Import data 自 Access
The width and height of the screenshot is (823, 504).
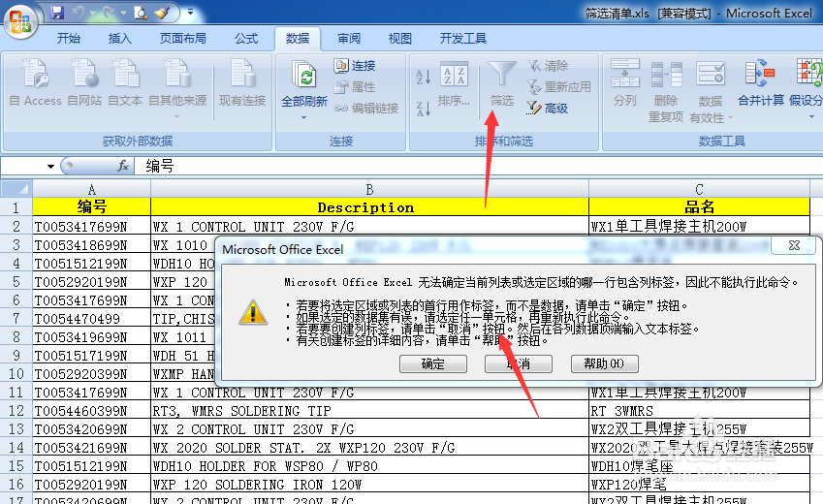tap(36, 83)
